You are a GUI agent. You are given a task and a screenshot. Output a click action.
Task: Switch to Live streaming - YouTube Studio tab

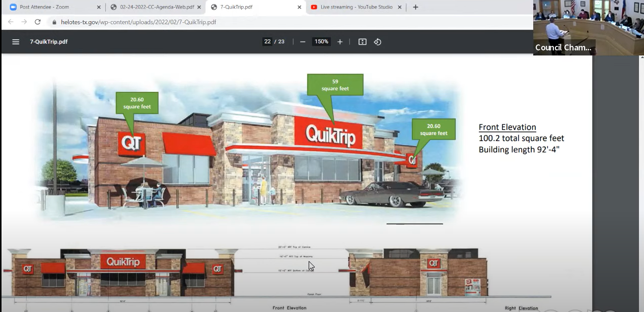coord(356,7)
